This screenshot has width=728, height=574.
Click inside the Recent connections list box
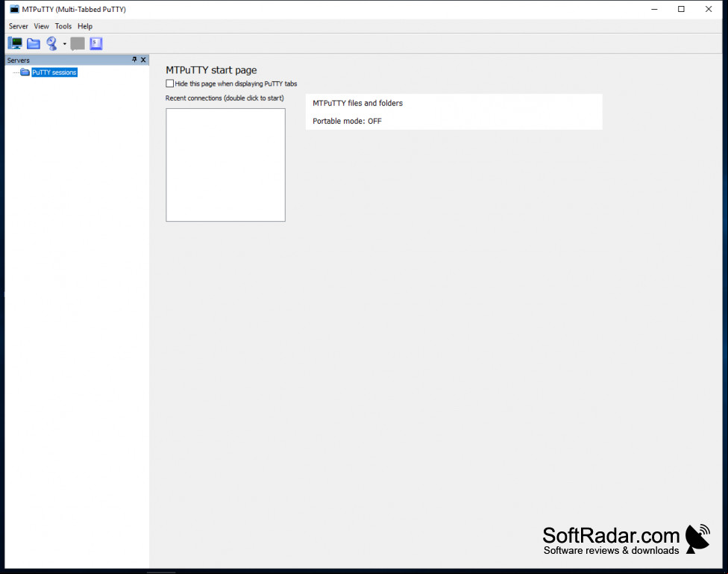coord(226,165)
